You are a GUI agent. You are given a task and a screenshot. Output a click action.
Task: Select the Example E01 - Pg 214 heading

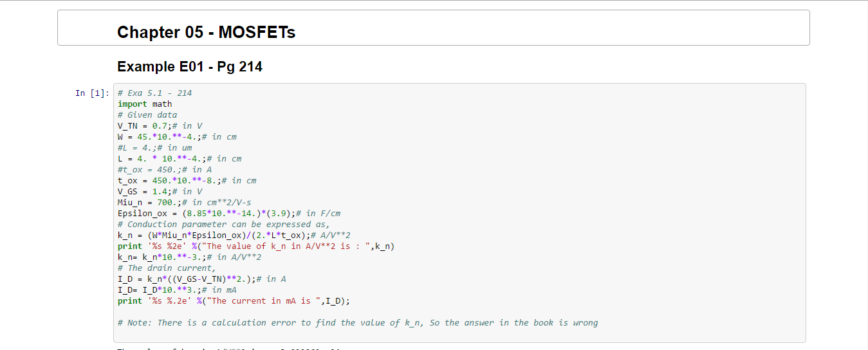pos(189,66)
